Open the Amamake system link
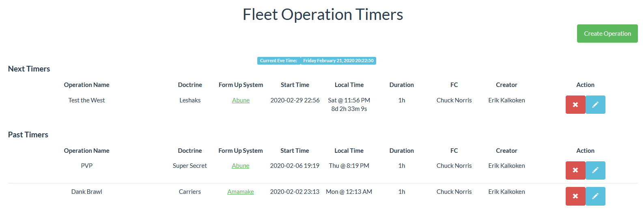The height and width of the screenshot is (217, 644). click(x=240, y=192)
